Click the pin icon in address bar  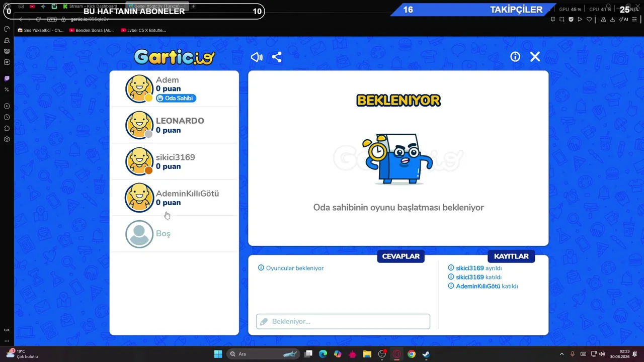tap(553, 19)
